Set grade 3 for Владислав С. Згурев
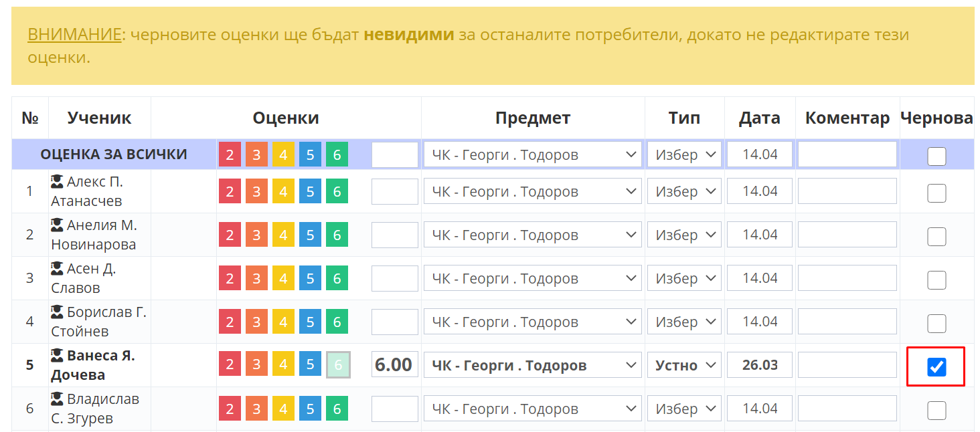This screenshot has width=980, height=432. (x=256, y=409)
